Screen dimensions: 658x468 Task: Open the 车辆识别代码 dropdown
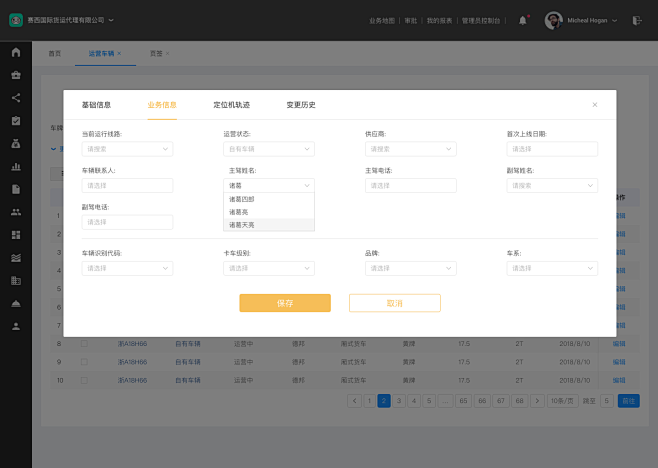click(127, 268)
